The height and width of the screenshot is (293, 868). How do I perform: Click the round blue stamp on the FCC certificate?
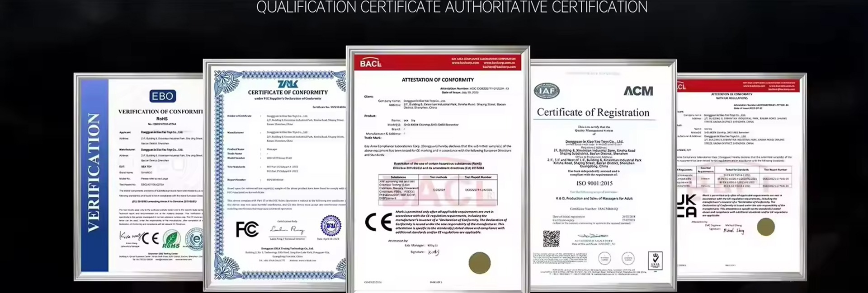tap(331, 226)
